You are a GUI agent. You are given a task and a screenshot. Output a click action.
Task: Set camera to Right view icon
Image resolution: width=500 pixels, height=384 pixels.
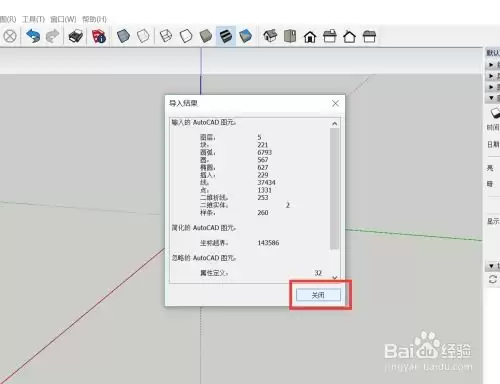(330, 36)
